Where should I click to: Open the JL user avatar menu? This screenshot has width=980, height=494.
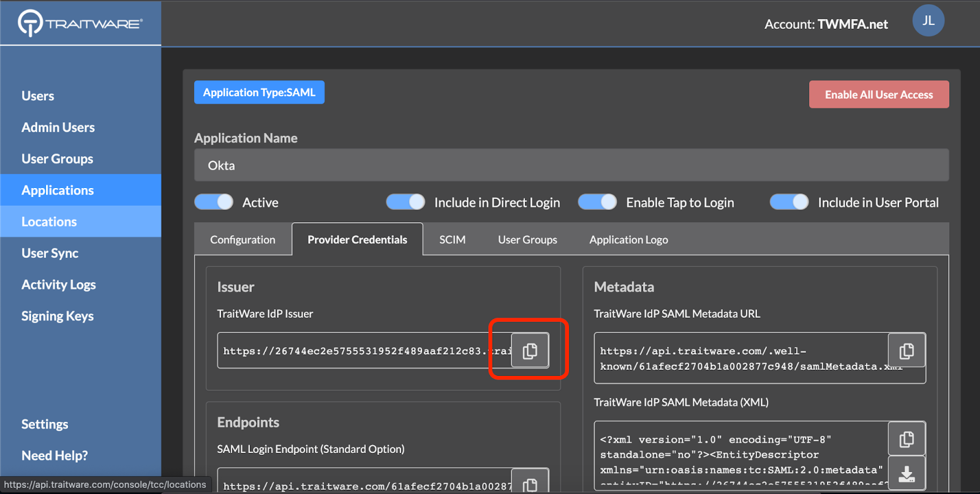click(x=928, y=20)
